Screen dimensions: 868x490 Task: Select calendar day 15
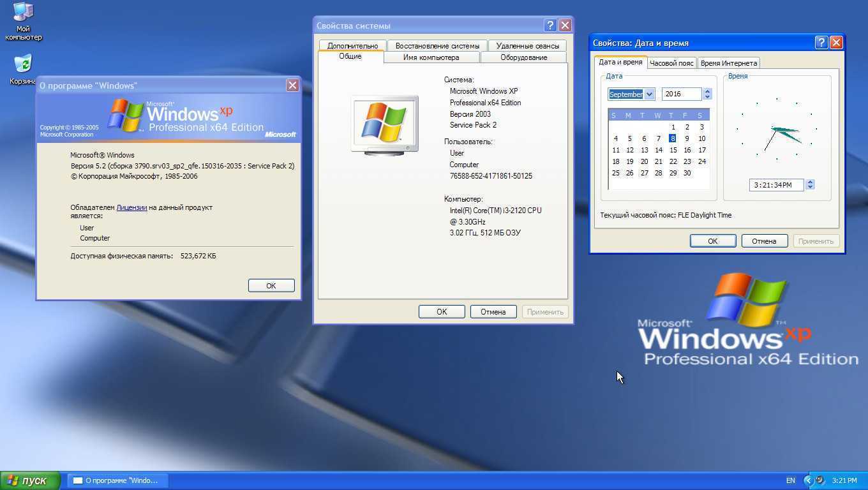673,150
